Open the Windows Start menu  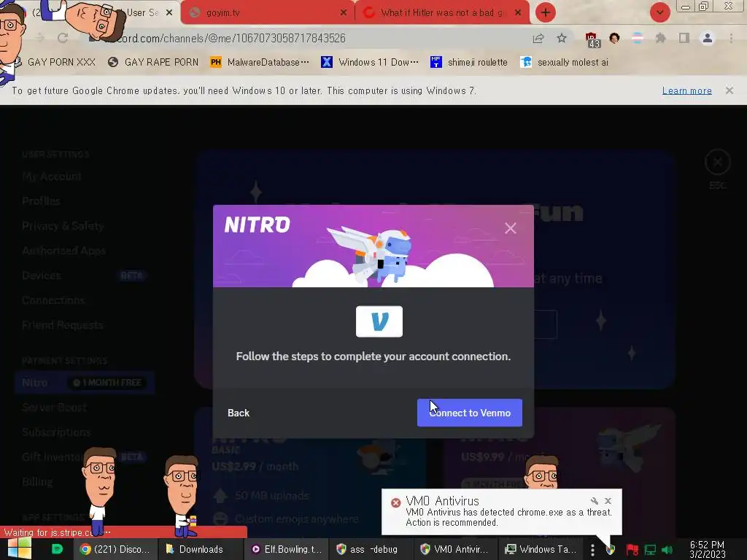[x=19, y=549]
